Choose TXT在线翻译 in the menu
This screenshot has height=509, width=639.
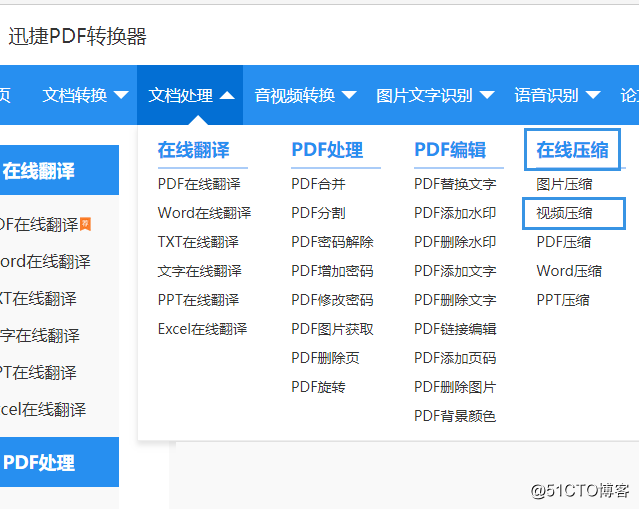(198, 242)
